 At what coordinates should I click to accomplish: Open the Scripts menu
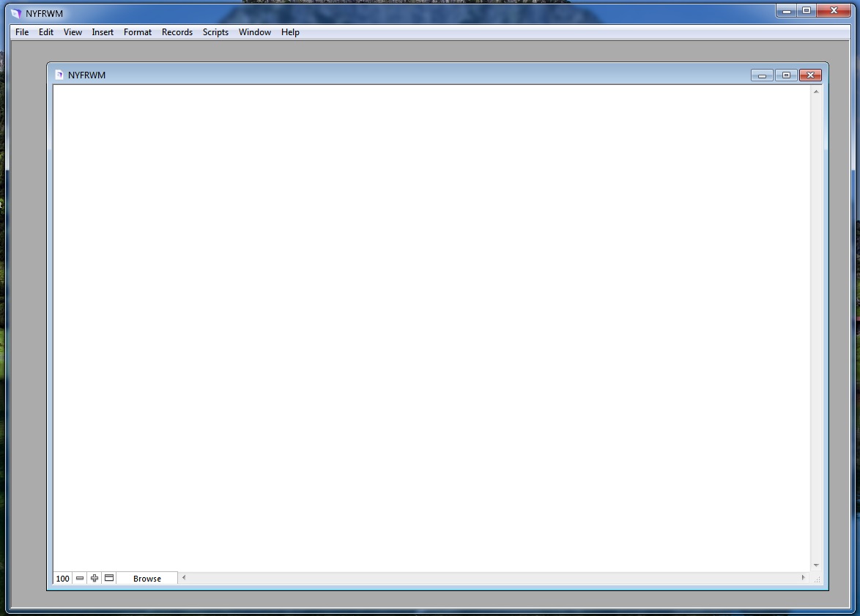coord(215,31)
